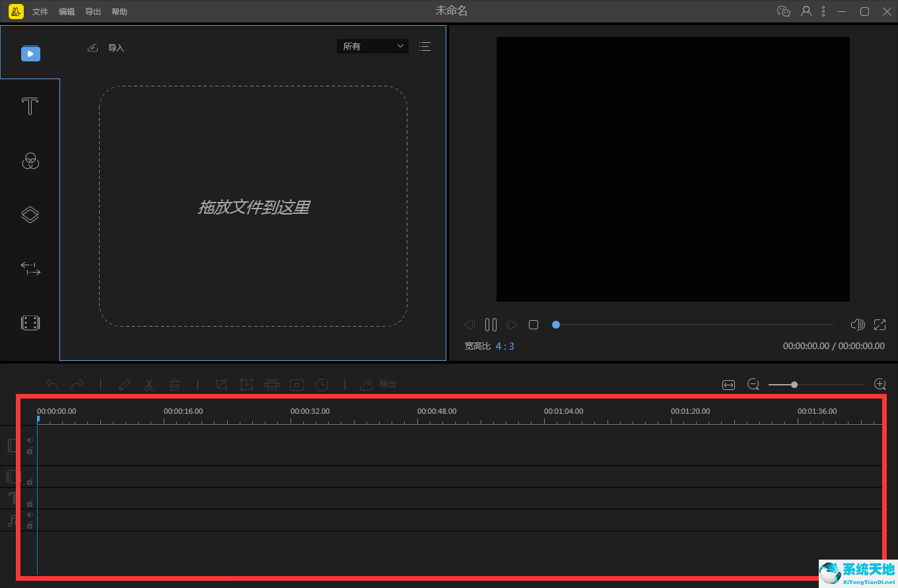The image size is (898, 588).
Task: Click the undo arrow in timeline toolbar
Action: pos(52,384)
